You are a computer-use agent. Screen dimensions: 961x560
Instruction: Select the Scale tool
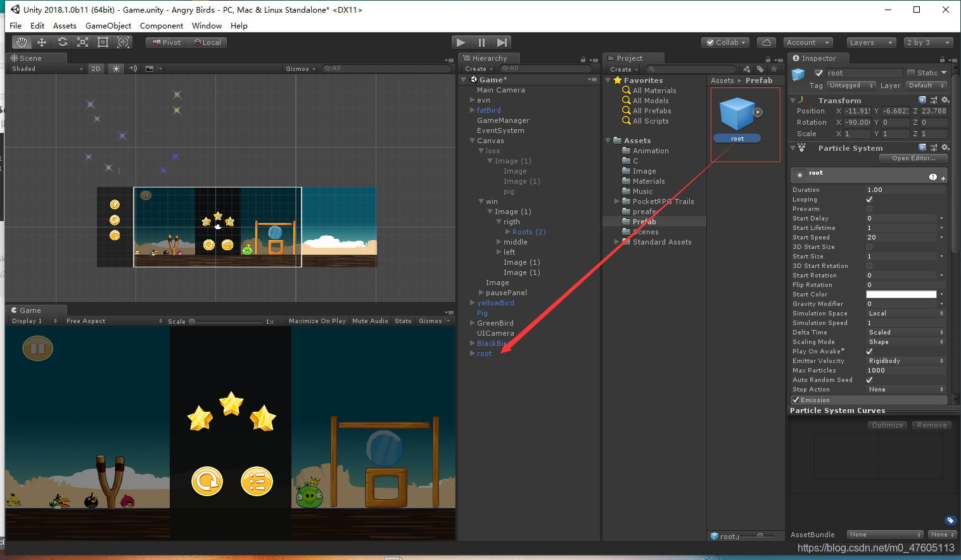(82, 42)
